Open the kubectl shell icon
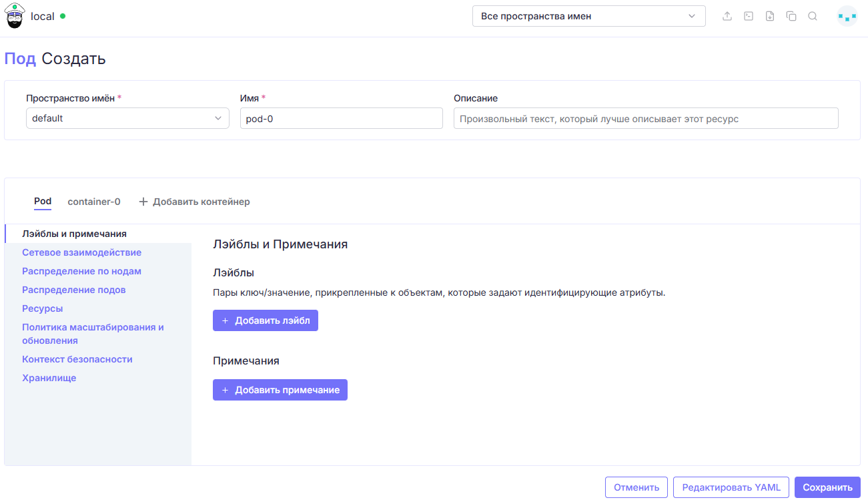This screenshot has height=502, width=868. click(749, 16)
